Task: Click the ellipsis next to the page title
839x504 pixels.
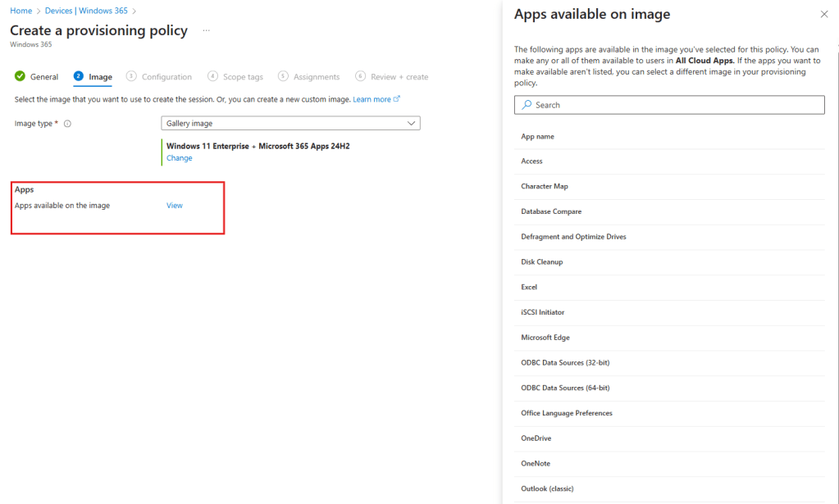Action: [206, 30]
